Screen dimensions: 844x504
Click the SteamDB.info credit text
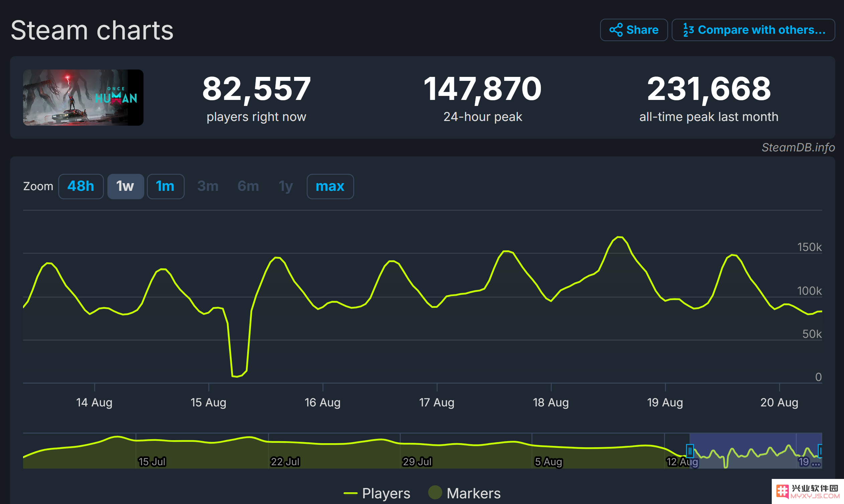tap(798, 147)
